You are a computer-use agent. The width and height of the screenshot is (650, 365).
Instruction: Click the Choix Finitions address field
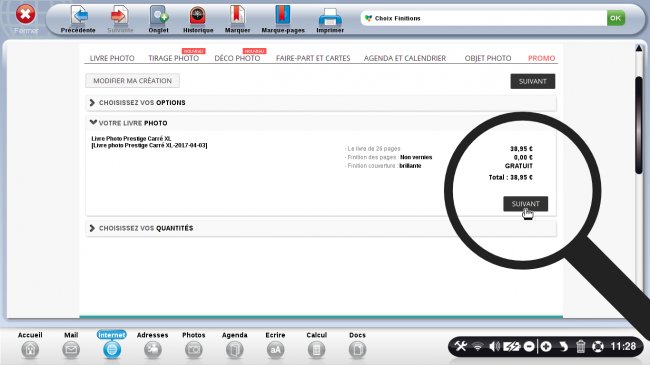(483, 18)
